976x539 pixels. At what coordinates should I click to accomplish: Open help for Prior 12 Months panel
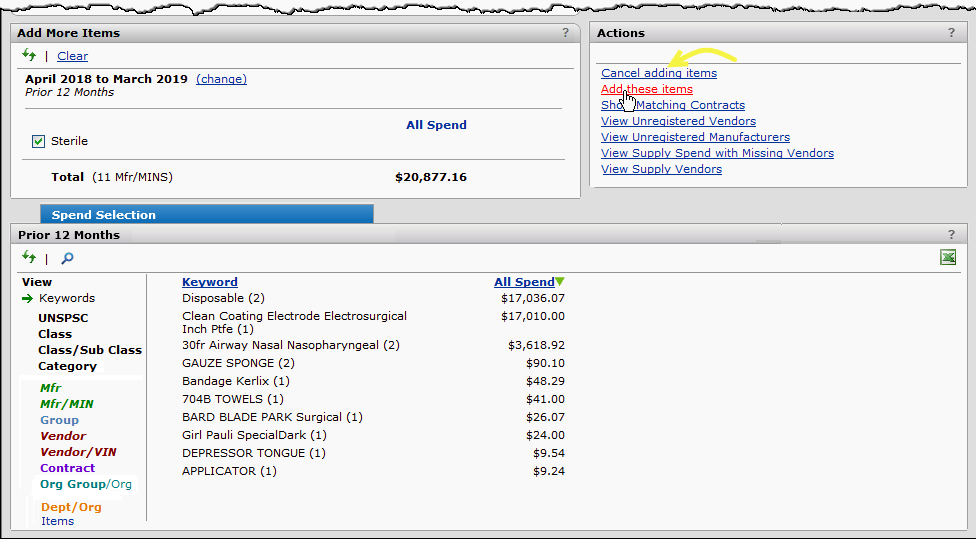[951, 235]
